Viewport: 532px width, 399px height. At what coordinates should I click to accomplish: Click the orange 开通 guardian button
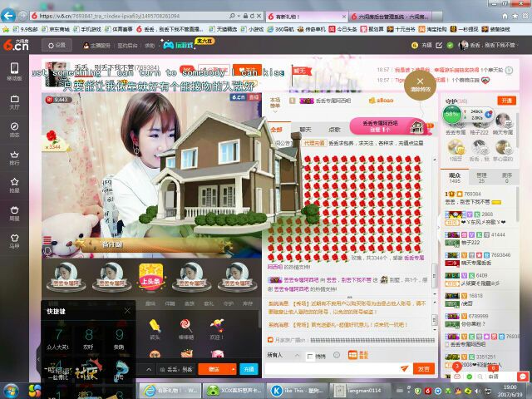pos(506,101)
